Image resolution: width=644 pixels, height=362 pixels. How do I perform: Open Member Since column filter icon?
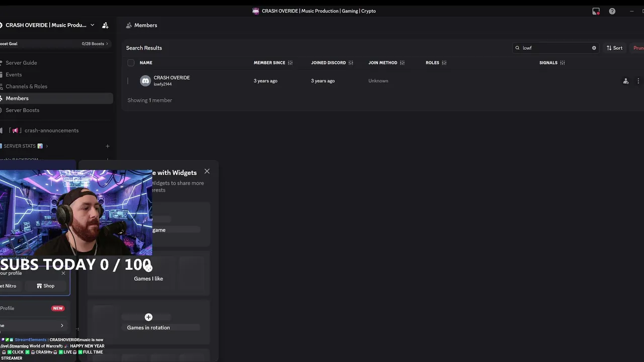pyautogui.click(x=290, y=63)
